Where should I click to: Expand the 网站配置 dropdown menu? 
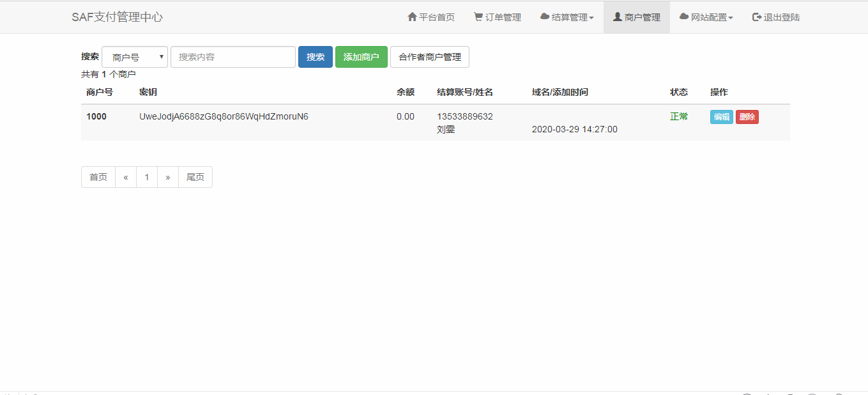706,17
